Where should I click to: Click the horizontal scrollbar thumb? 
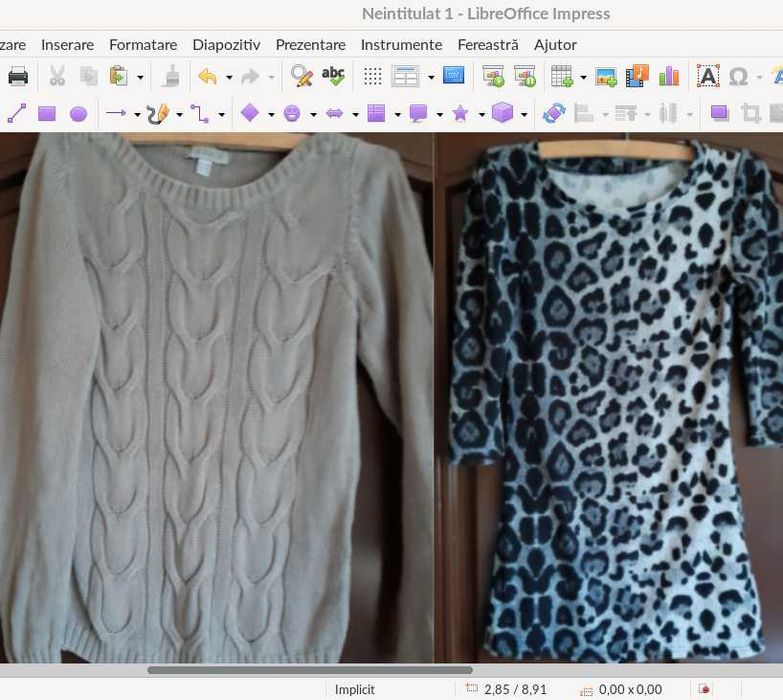[x=310, y=670]
